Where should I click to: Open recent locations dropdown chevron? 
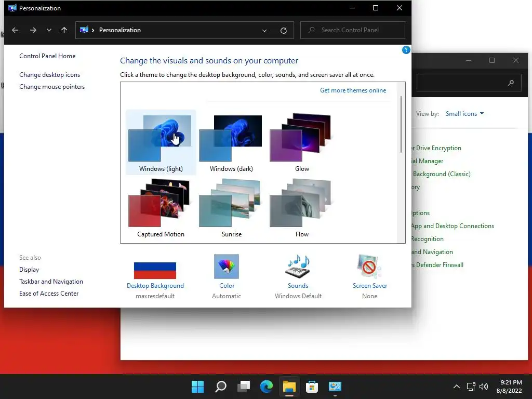point(49,30)
